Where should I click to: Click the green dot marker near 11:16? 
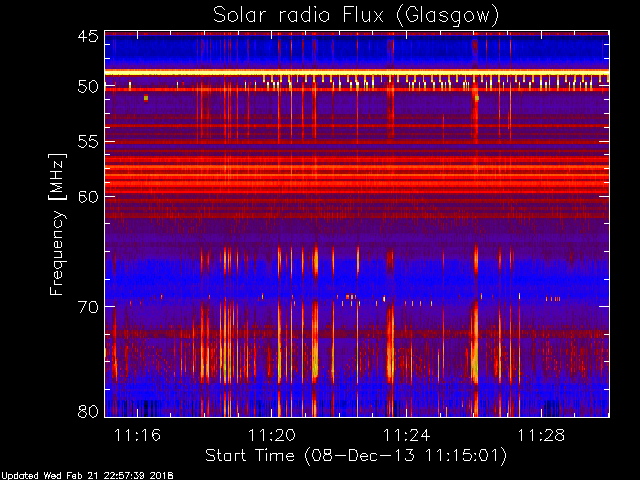tap(146, 98)
